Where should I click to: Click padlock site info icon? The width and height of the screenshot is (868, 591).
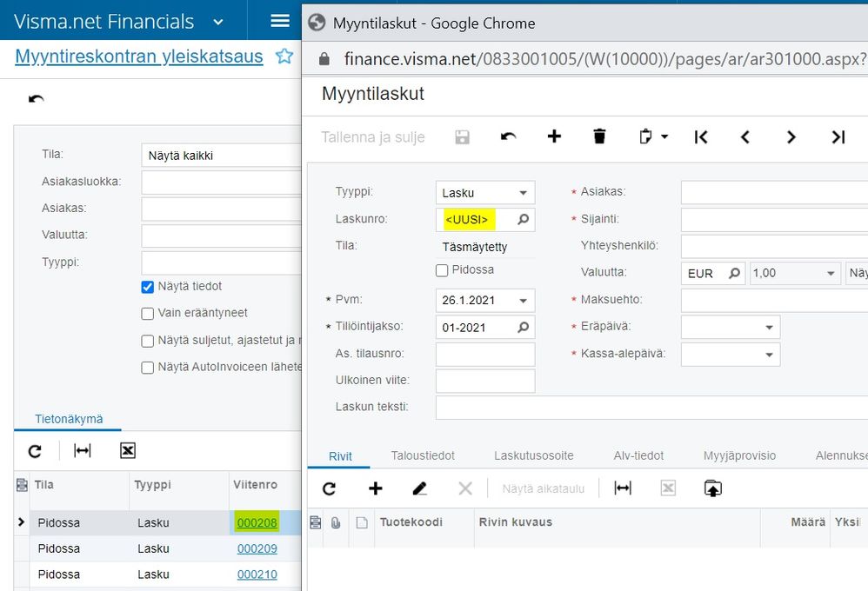324,59
